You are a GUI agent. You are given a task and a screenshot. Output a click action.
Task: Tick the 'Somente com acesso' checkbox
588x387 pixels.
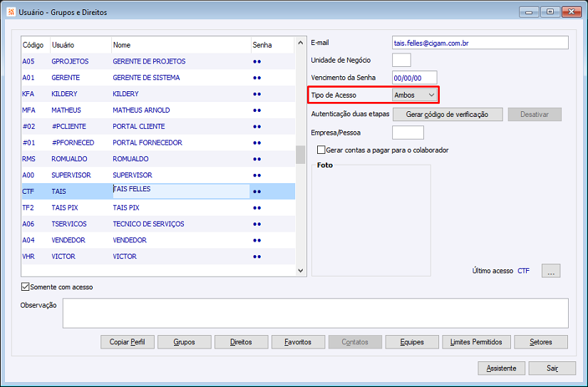click(25, 287)
